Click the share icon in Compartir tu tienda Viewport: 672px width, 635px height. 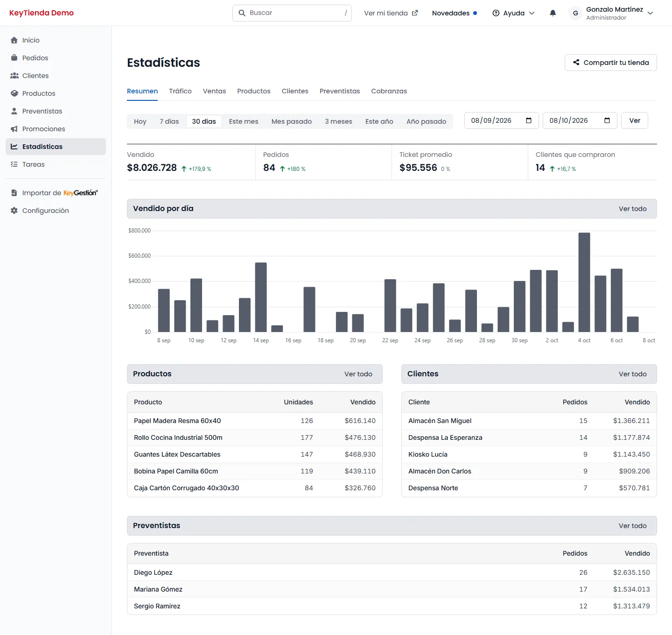[576, 63]
